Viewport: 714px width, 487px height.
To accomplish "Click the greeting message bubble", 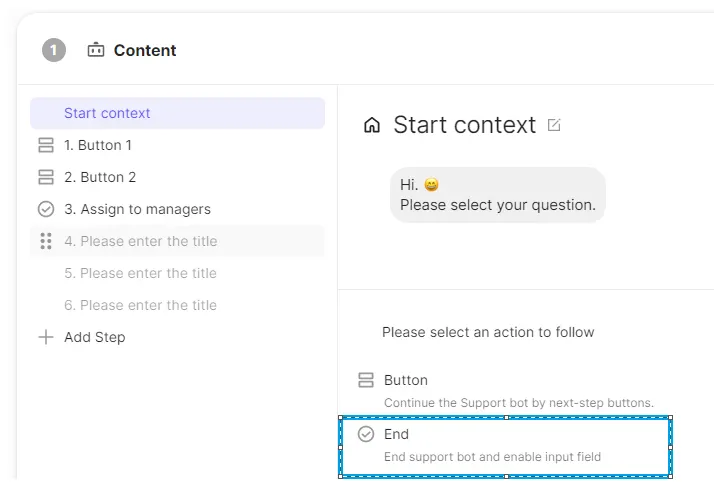I will pyautogui.click(x=497, y=195).
